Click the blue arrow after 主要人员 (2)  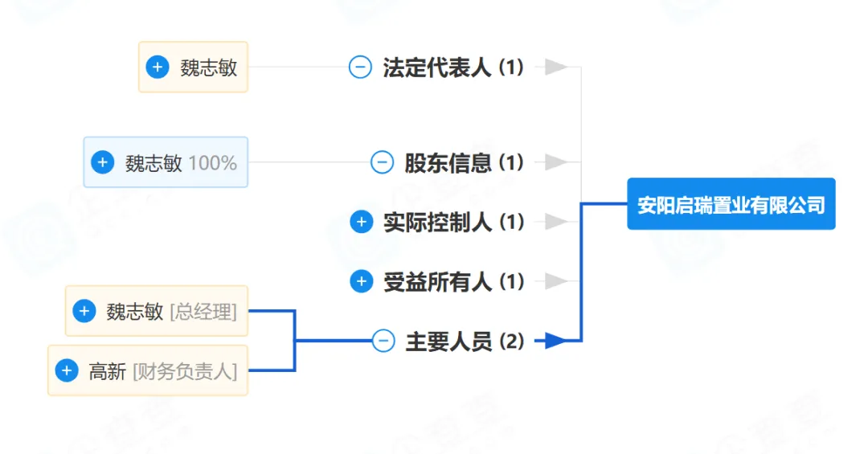[555, 342]
